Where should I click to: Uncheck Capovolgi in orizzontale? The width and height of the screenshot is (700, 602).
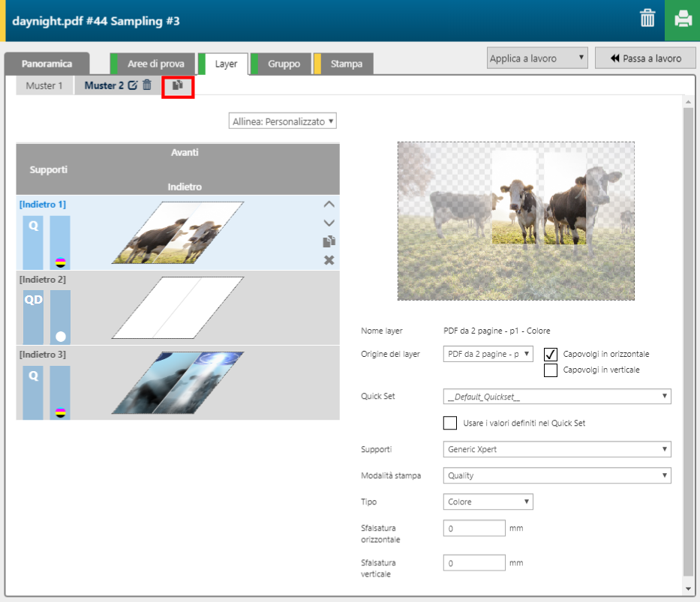pyautogui.click(x=551, y=354)
